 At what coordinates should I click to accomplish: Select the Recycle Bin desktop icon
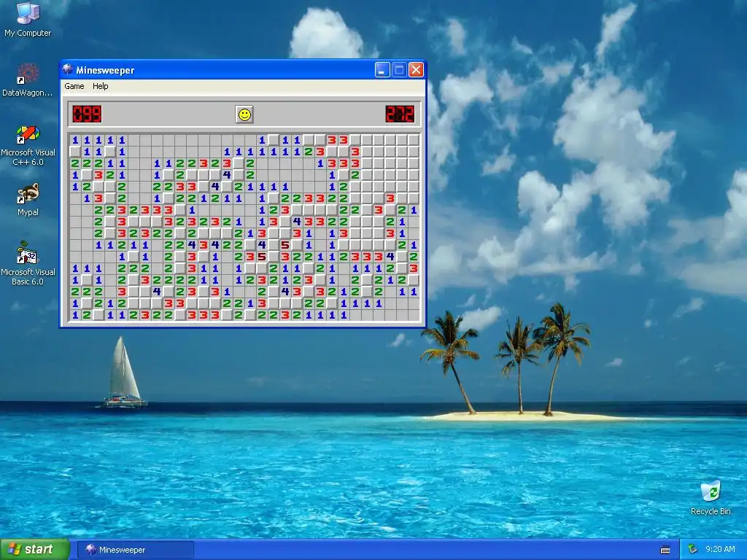tap(711, 498)
